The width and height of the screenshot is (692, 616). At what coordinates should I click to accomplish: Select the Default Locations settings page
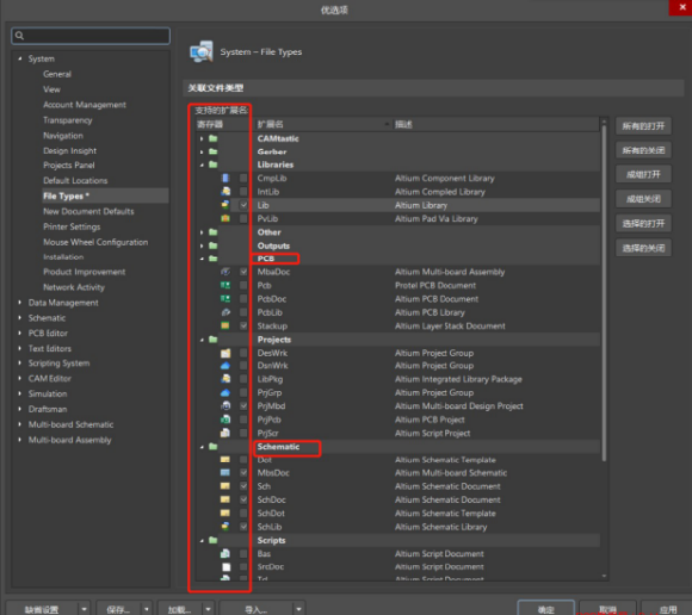(74, 181)
